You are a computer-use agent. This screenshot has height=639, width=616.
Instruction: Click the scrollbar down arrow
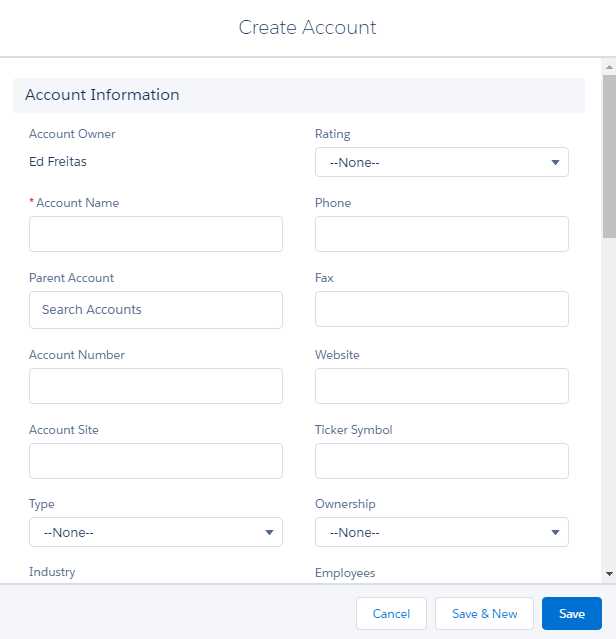[609, 574]
